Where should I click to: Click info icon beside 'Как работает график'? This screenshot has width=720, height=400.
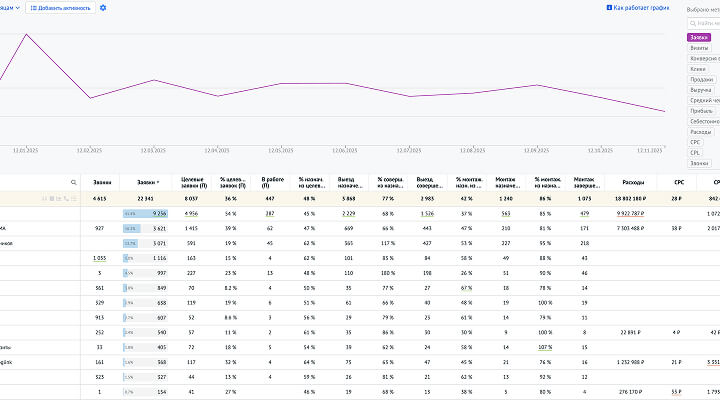coord(610,7)
